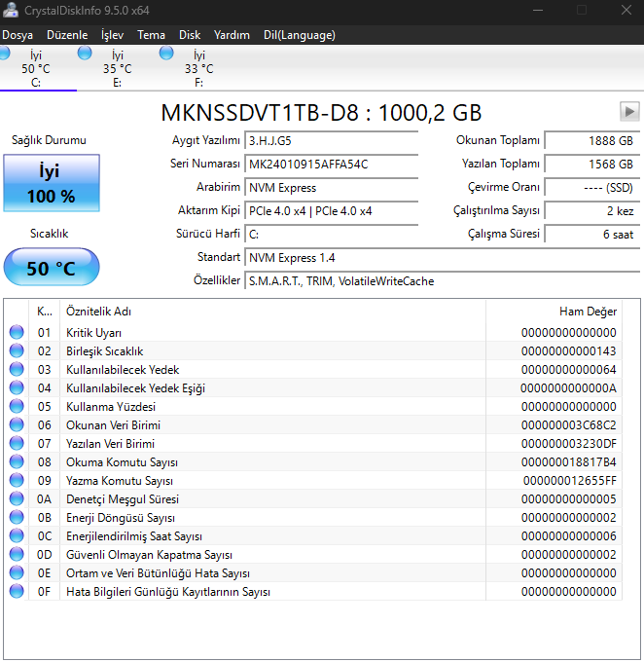Click status orb for Kullanma Yüzdesi
644x662 pixels.
[17, 407]
